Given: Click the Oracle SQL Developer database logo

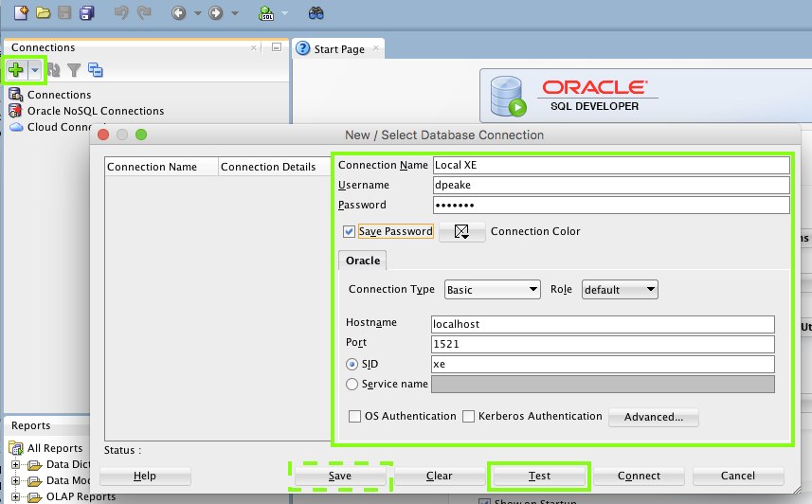Looking at the screenshot, I should click(x=508, y=97).
